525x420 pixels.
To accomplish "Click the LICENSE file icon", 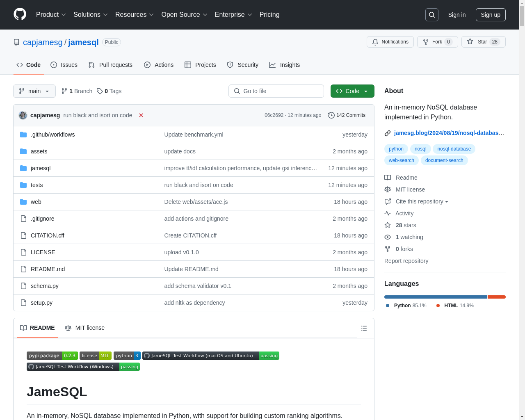I will (23, 252).
